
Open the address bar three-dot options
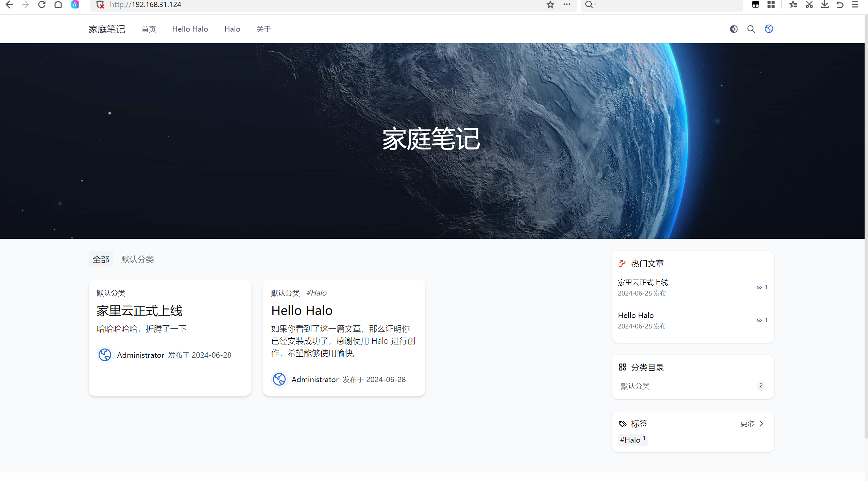567,4
